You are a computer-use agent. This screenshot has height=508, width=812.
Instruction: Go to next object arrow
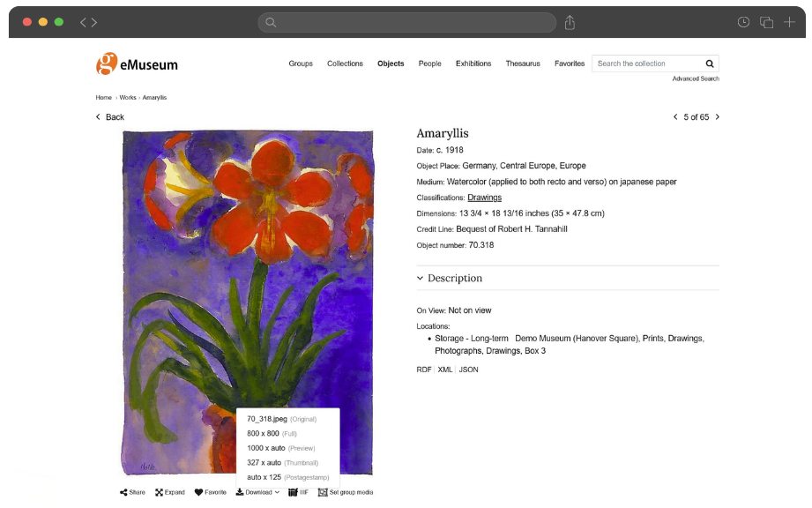tap(718, 117)
